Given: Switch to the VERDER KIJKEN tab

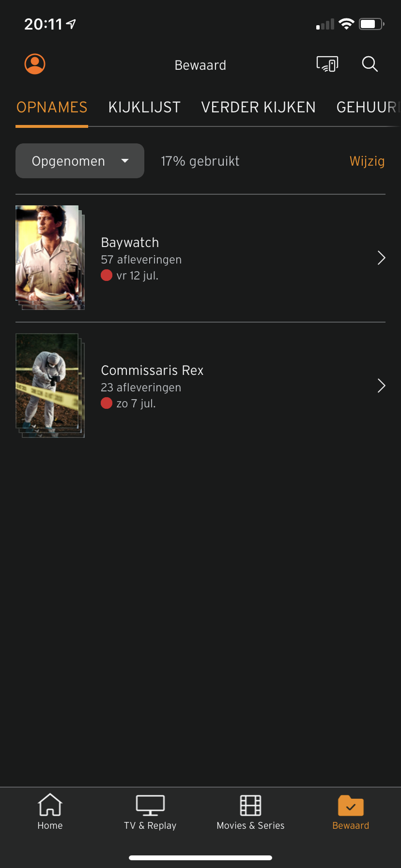Looking at the screenshot, I should click(259, 107).
